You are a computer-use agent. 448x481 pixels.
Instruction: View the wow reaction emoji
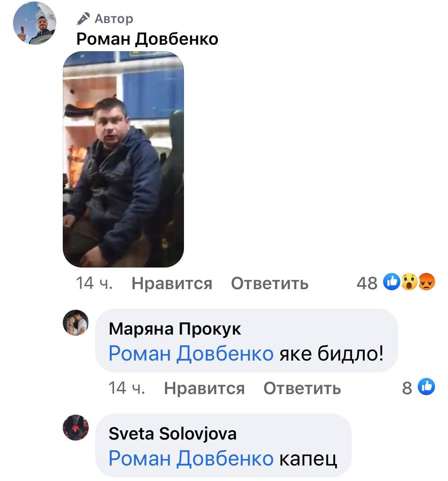[x=409, y=283]
